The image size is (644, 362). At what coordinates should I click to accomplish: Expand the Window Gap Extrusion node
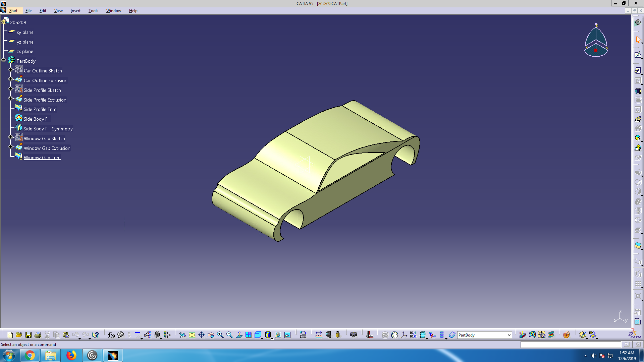[10, 147]
